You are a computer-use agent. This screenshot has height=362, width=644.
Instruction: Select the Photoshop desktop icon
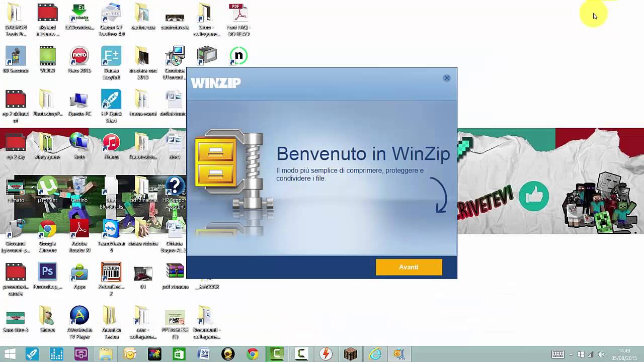(x=47, y=276)
